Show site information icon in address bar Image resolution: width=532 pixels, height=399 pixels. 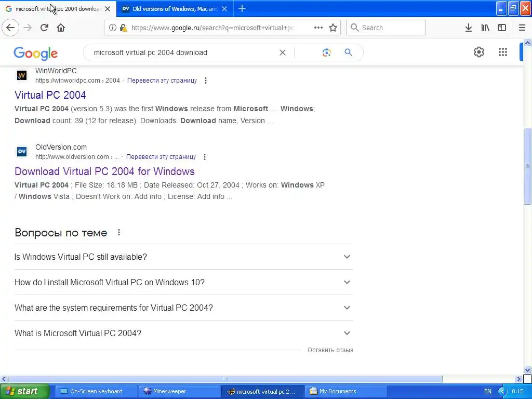point(112,28)
